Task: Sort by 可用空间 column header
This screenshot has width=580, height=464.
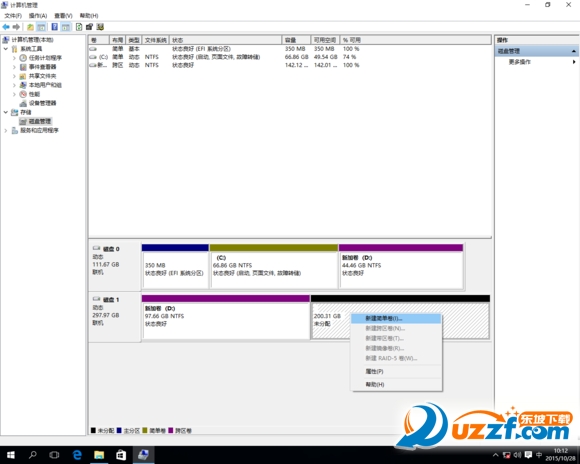Action: [325, 40]
